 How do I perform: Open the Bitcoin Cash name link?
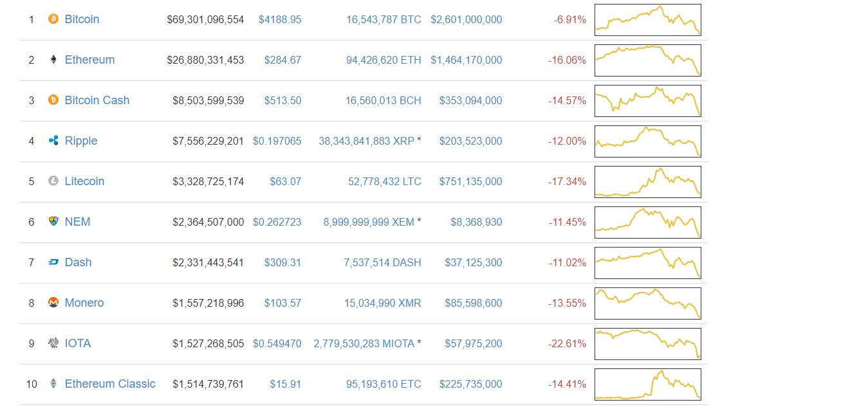tap(97, 100)
